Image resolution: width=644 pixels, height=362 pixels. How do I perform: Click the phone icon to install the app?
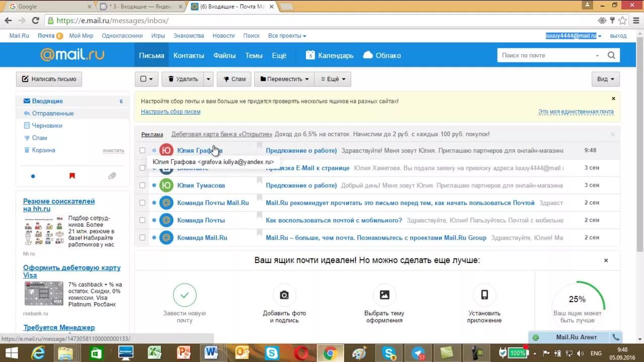point(484,295)
